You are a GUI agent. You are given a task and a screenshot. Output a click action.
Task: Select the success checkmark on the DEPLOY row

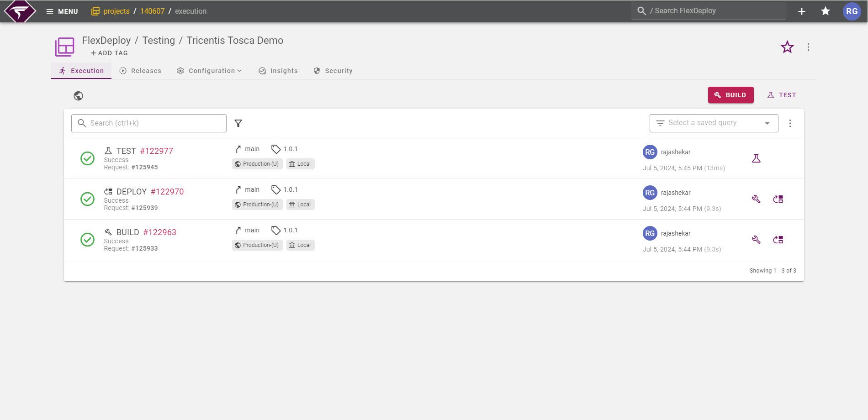click(x=87, y=199)
